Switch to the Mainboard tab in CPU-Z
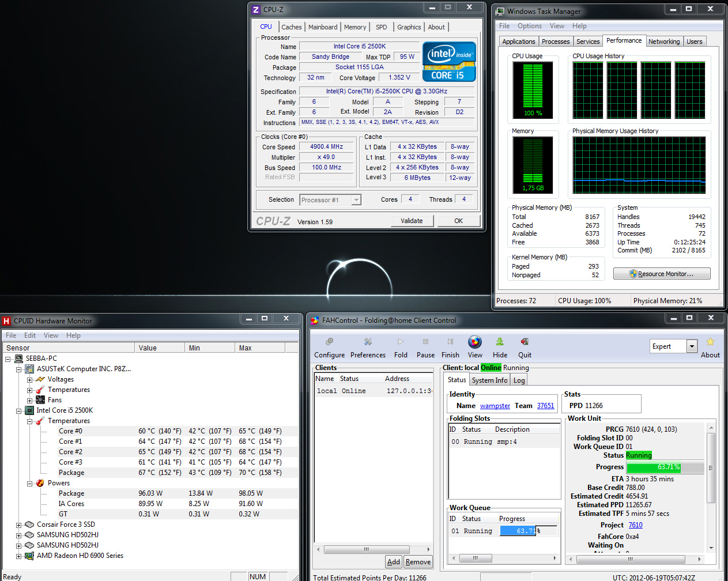This screenshot has height=581, width=728. point(323,27)
